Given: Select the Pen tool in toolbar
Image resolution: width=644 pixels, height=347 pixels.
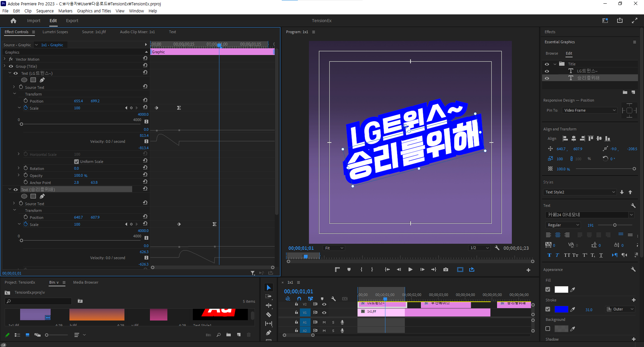Looking at the screenshot, I should tap(269, 333).
